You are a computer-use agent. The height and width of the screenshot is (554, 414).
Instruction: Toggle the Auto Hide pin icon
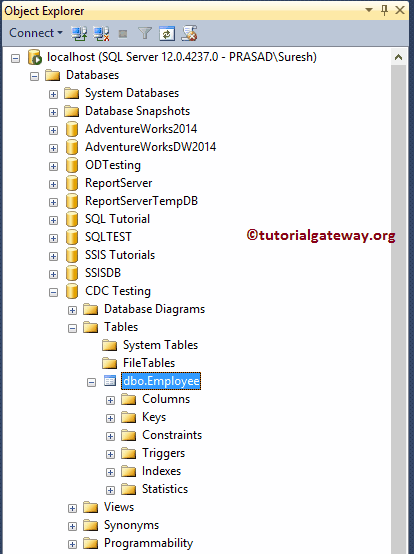click(x=384, y=10)
